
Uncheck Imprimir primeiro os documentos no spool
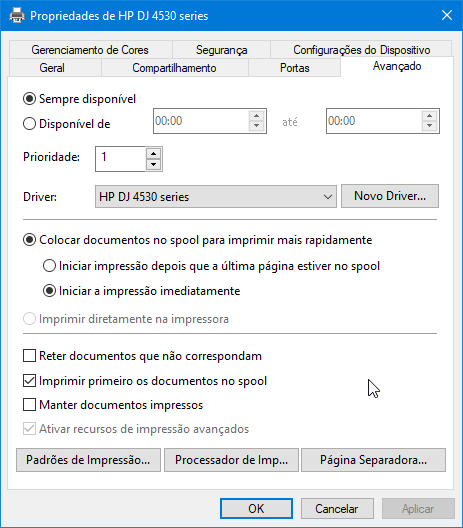click(29, 381)
